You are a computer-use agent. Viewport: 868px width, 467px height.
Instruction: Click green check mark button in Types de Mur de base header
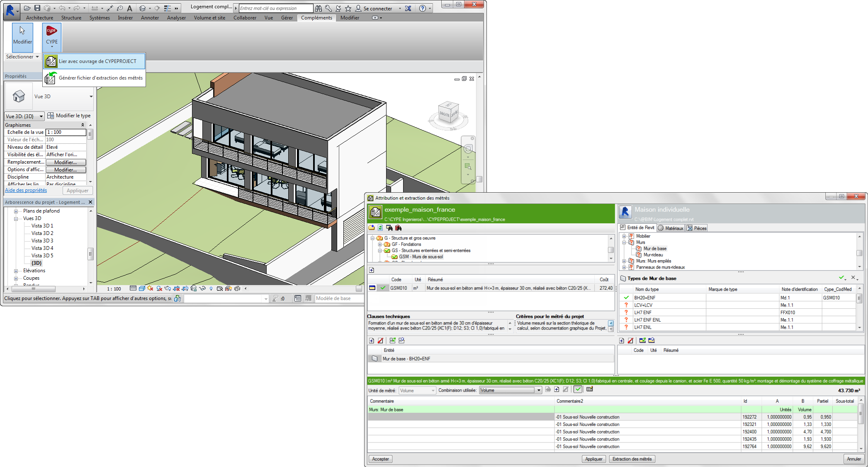point(841,278)
